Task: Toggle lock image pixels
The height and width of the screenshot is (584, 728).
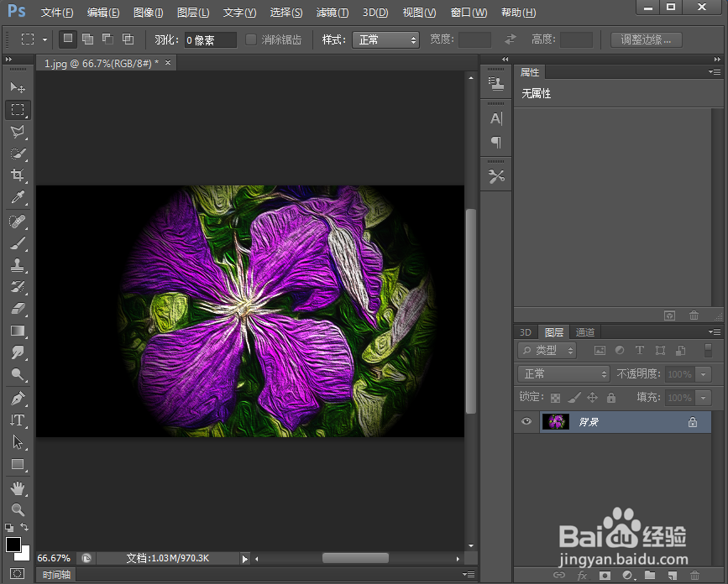Action: pyautogui.click(x=574, y=398)
